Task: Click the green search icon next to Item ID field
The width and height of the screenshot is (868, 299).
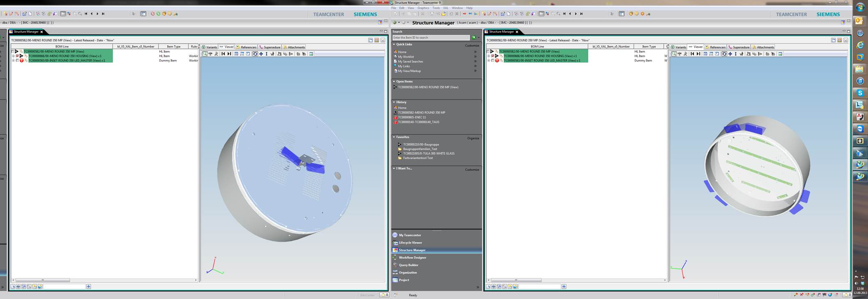Action: 474,37
